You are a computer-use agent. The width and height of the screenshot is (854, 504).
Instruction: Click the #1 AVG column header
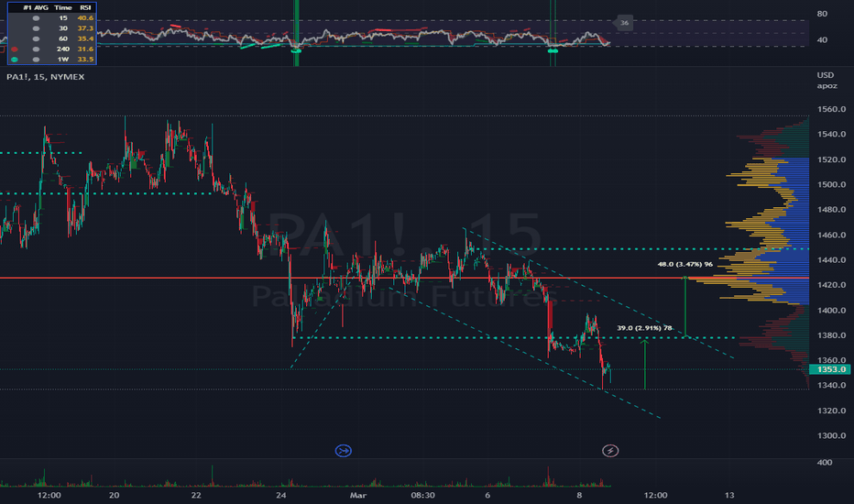pyautogui.click(x=36, y=7)
